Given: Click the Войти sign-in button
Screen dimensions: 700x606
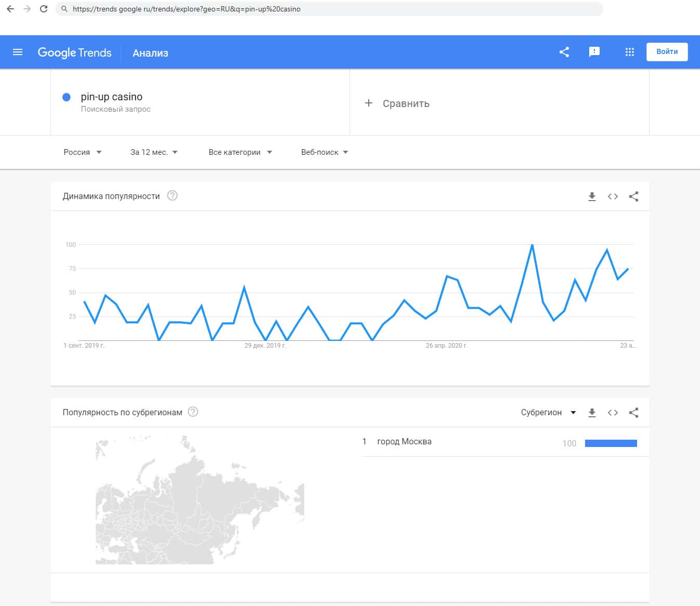Looking at the screenshot, I should point(667,52).
